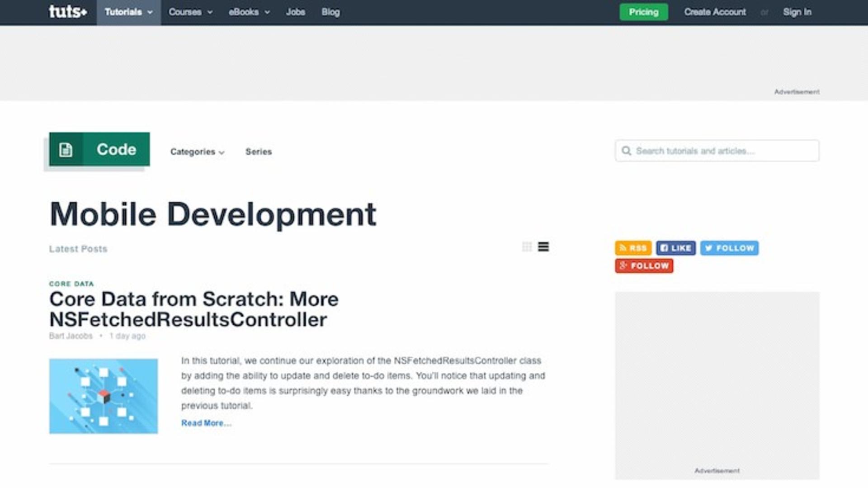Follow on Twitter button
This screenshot has height=488, width=868.
point(729,248)
